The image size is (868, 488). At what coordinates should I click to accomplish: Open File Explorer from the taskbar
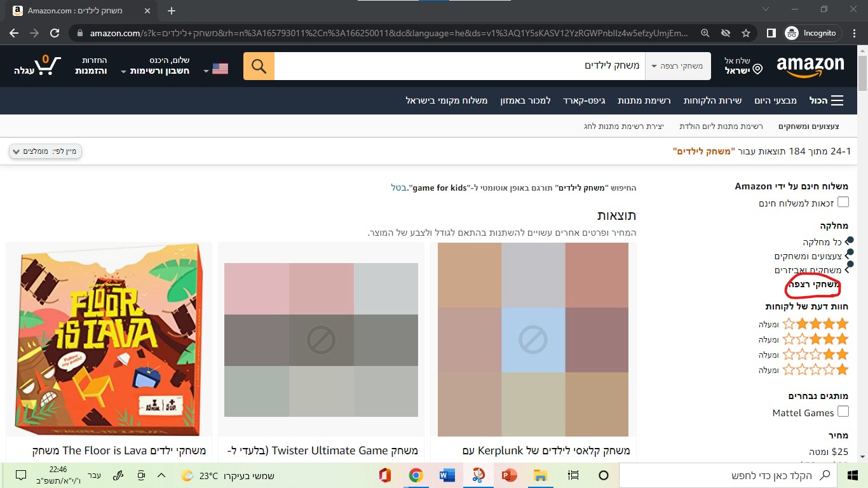click(x=541, y=475)
